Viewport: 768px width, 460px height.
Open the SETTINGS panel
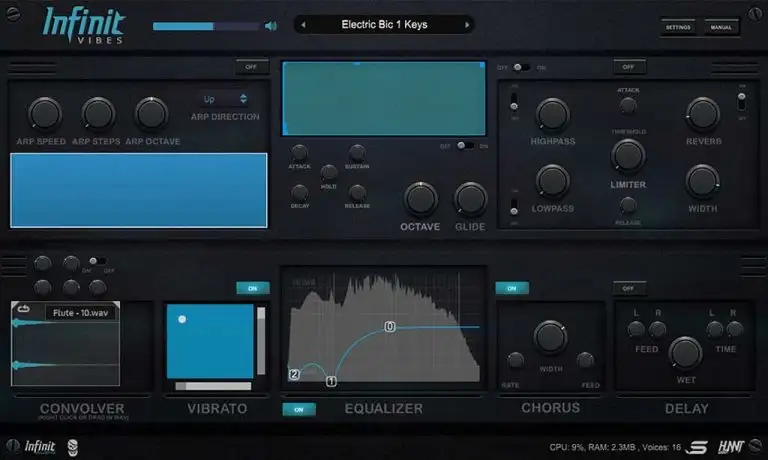coord(678,27)
